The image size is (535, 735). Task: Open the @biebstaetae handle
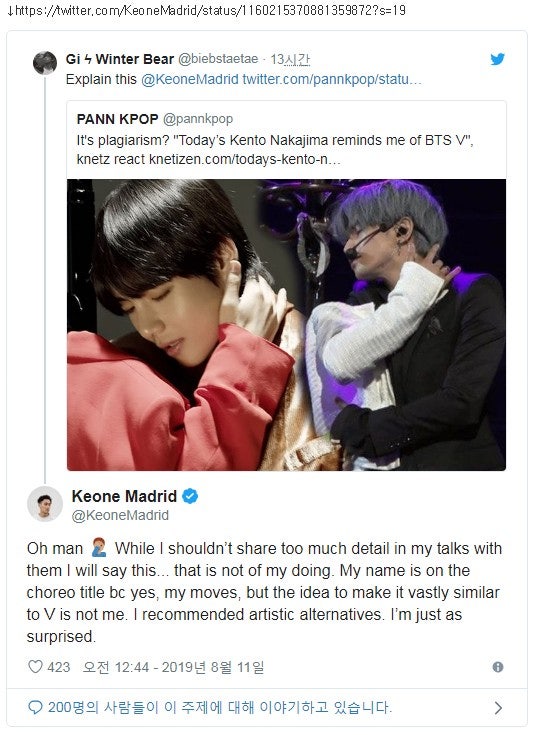[x=218, y=59]
